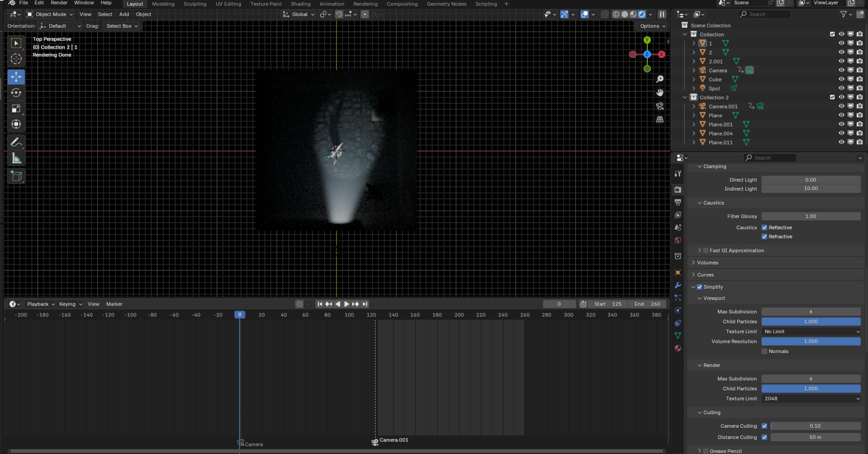Click the Options button in viewport
Image resolution: width=868 pixels, height=454 pixels.
tap(653, 26)
